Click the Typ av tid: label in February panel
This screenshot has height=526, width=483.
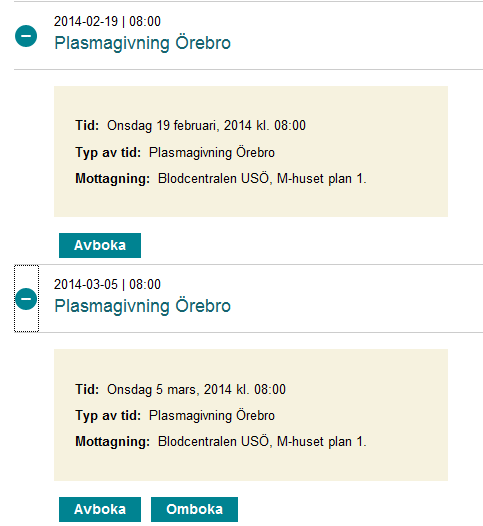pyautogui.click(x=108, y=153)
